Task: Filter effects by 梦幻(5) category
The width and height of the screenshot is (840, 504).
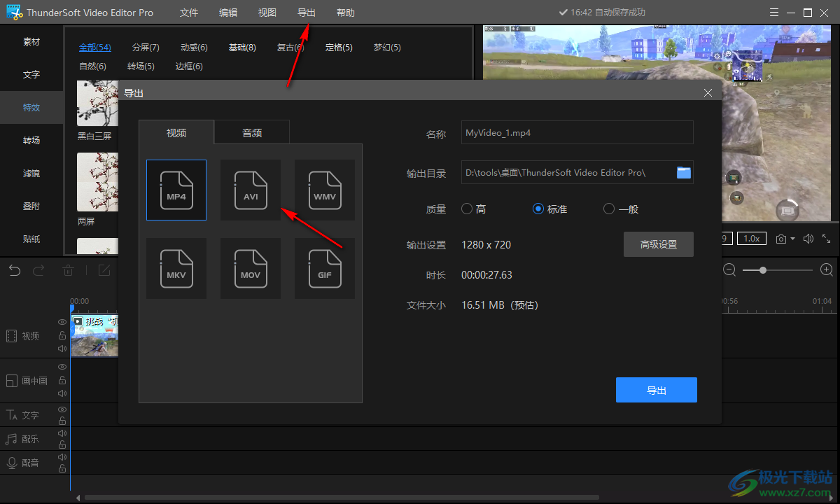Action: (x=387, y=48)
